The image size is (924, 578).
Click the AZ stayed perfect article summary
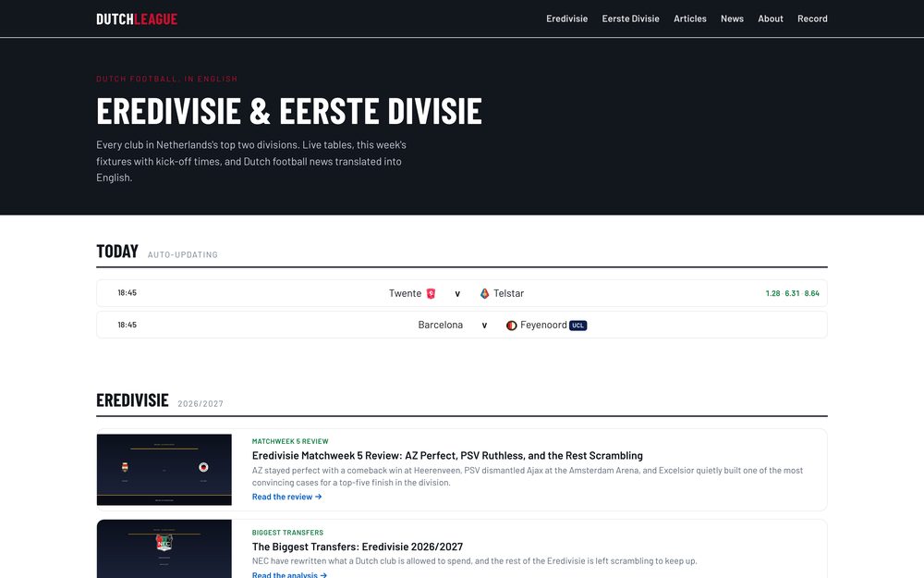coord(528,476)
